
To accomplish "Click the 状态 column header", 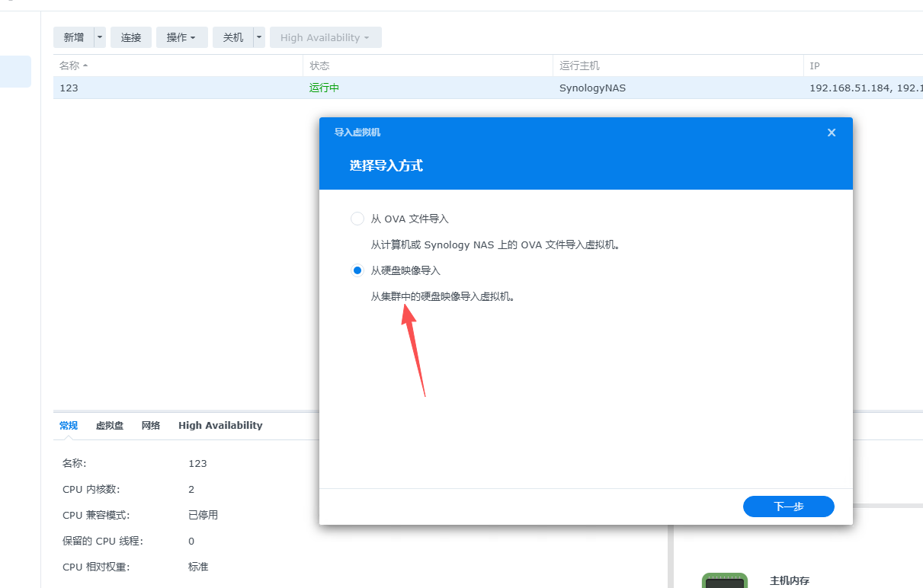I will tap(320, 66).
